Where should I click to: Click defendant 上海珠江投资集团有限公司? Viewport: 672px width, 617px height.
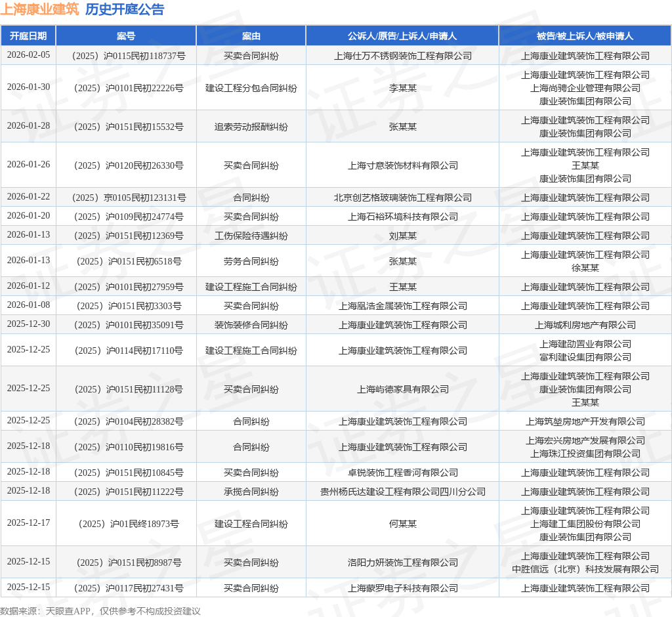585,453
